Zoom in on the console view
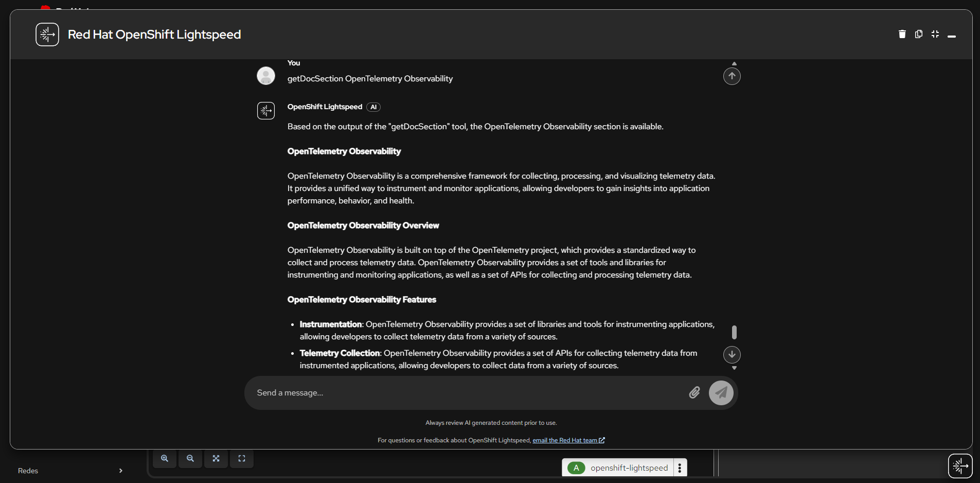980x483 pixels. [164, 458]
